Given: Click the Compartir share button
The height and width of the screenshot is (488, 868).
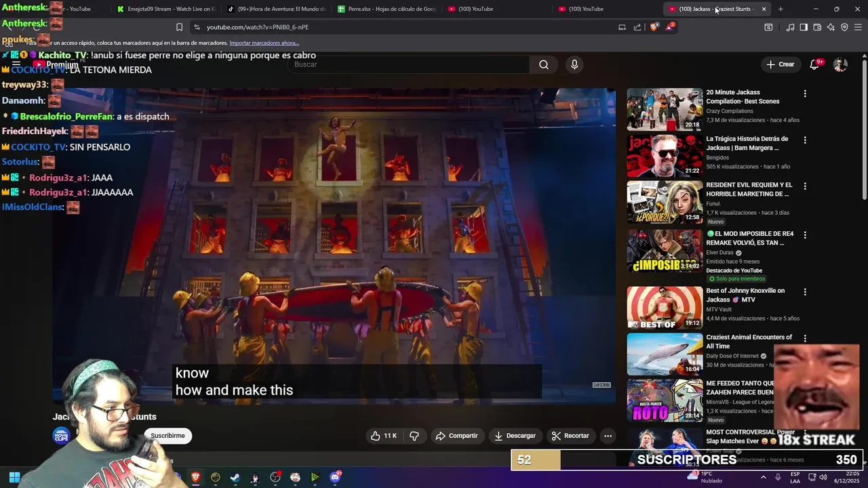Looking at the screenshot, I should 456,436.
